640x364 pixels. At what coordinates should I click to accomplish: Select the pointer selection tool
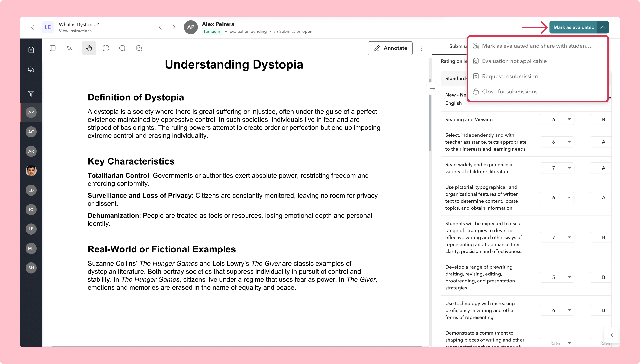tap(69, 48)
